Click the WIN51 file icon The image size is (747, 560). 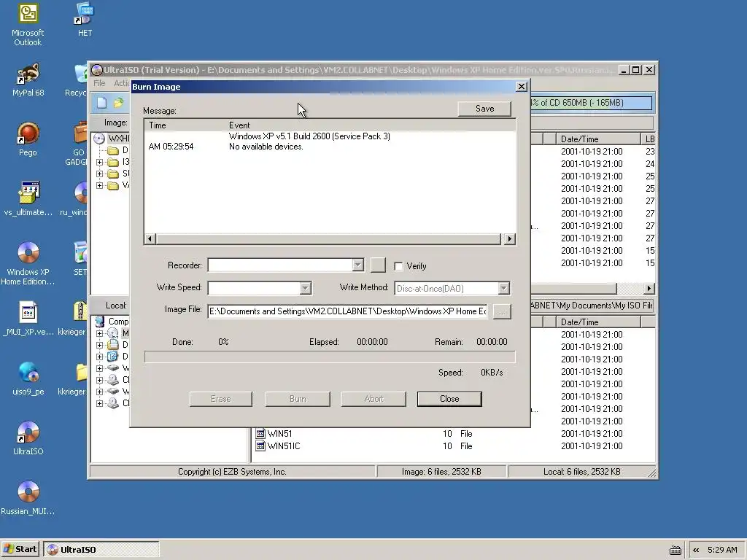point(260,433)
